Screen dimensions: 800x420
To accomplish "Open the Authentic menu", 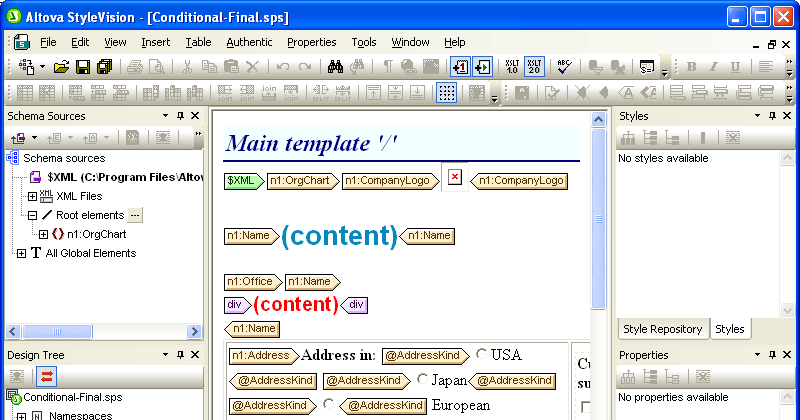I will (248, 42).
